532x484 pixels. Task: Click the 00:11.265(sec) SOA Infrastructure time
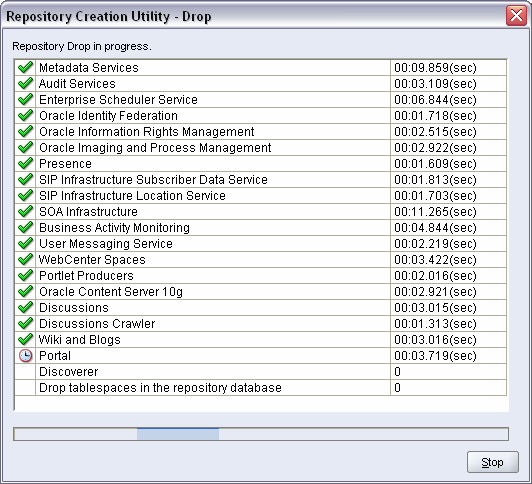[435, 211]
